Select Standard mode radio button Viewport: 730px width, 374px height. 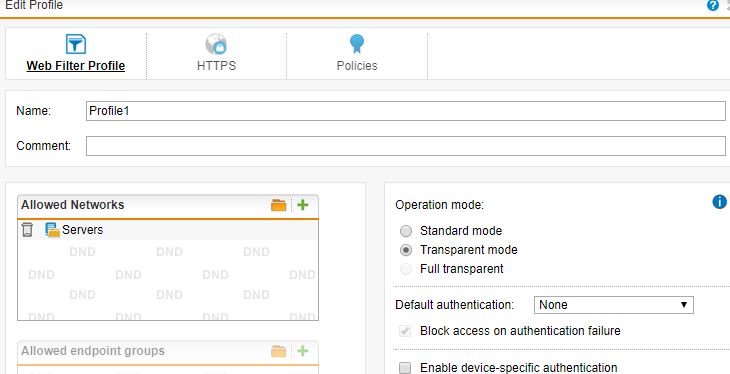pyautogui.click(x=406, y=231)
